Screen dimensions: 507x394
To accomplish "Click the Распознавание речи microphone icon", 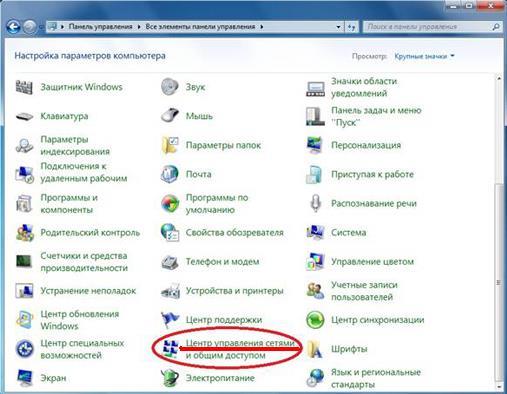I will 315,203.
